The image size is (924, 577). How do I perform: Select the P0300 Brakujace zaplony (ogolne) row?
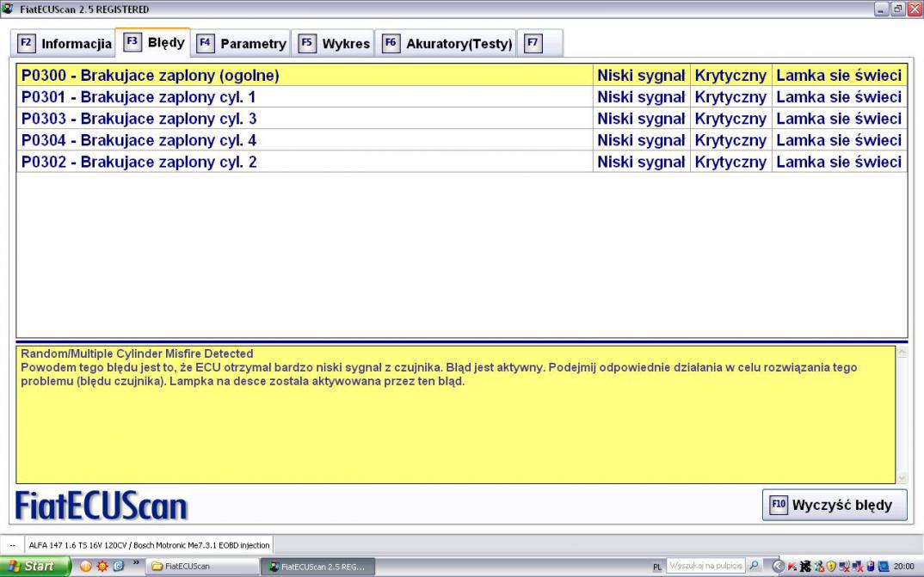(x=462, y=76)
